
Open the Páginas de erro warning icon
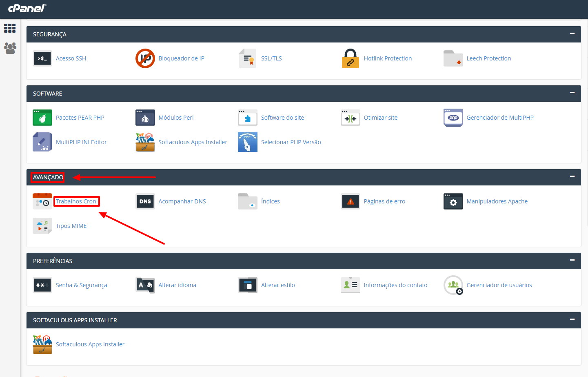click(350, 201)
